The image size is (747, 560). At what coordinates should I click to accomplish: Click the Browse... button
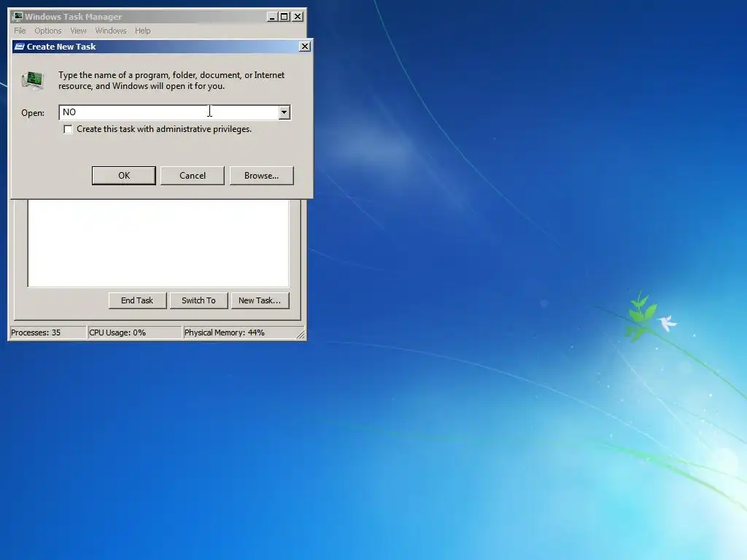click(x=262, y=176)
